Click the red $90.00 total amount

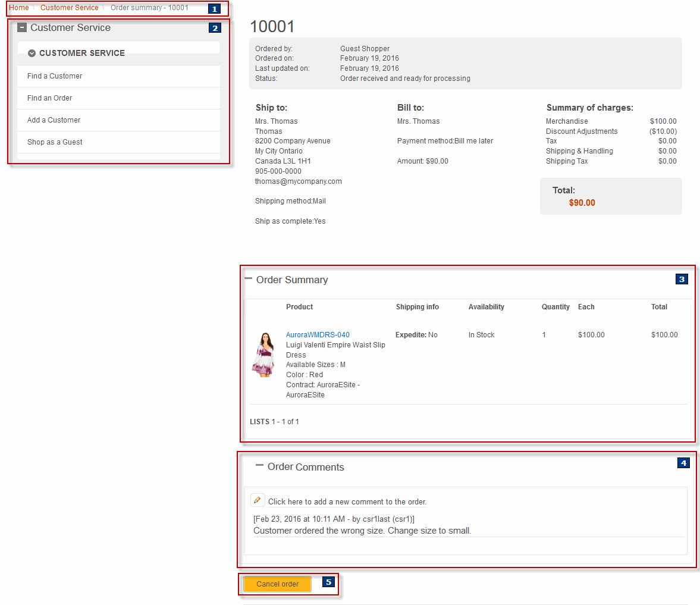pyautogui.click(x=582, y=203)
